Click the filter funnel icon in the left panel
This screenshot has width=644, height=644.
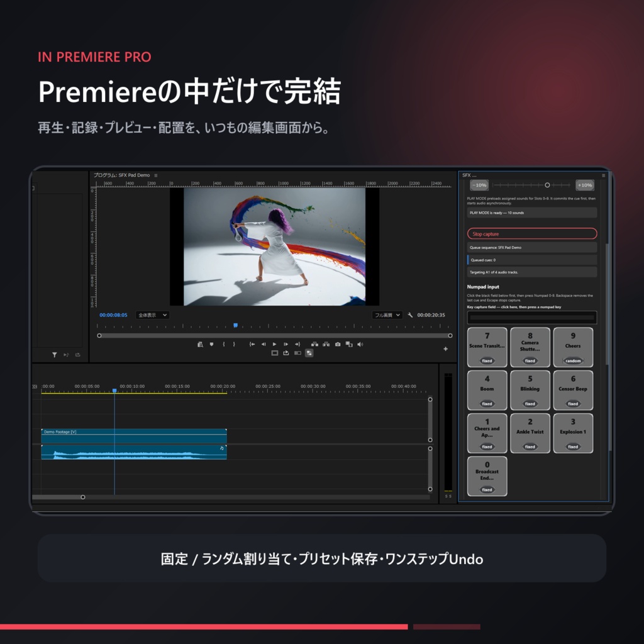pos(54,355)
